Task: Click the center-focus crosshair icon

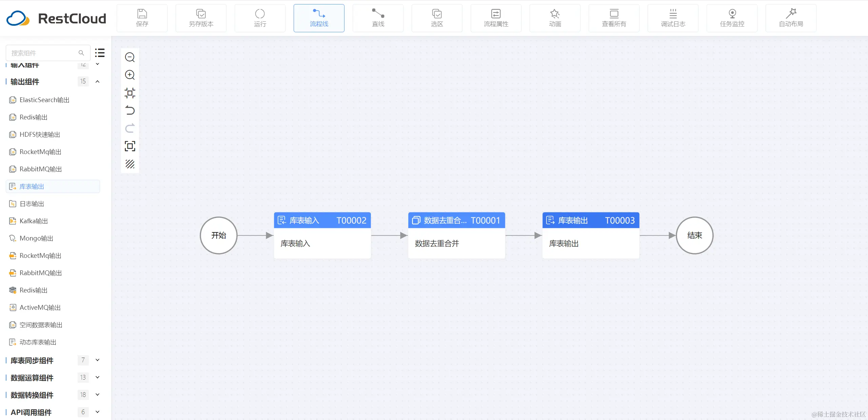Action: 130,93
